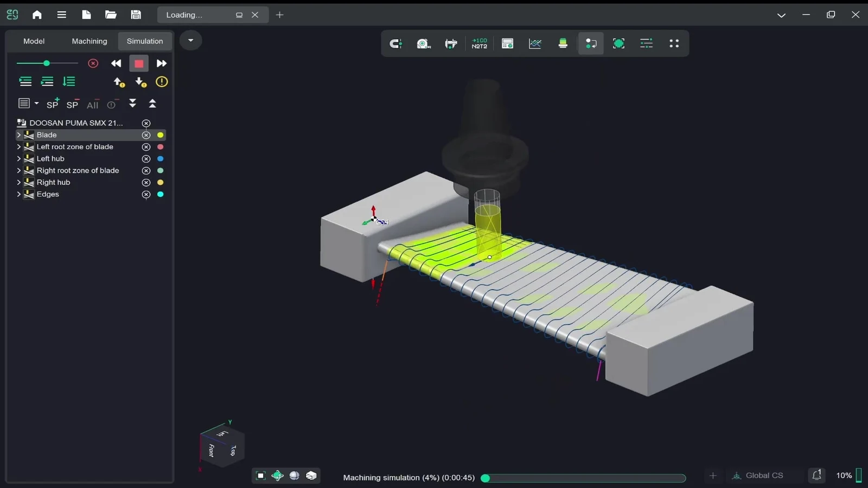The width and height of the screenshot is (868, 488).
Task: Click the Home icon in the title bar
Action: coord(37,15)
